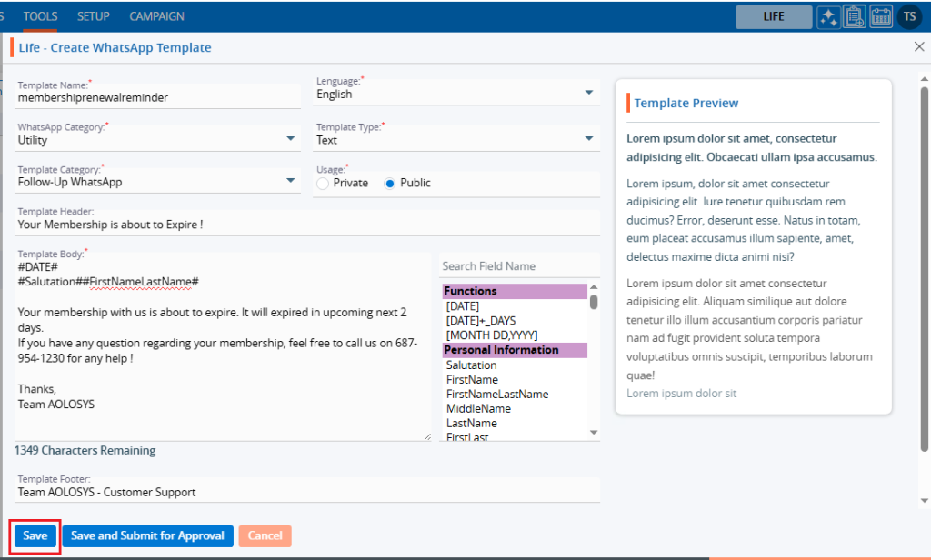Open the calendar icon in header

pyautogui.click(x=881, y=16)
